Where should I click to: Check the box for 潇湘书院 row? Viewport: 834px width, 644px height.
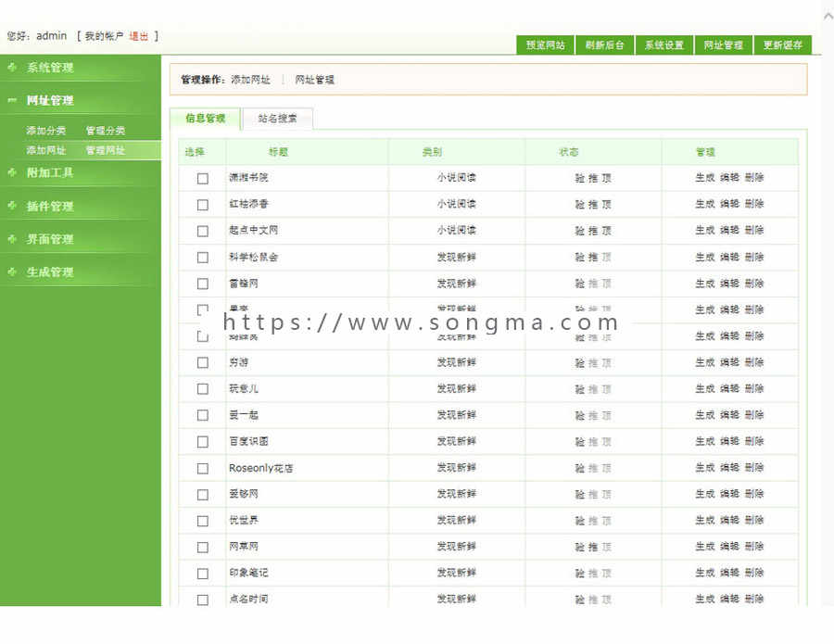tap(203, 178)
